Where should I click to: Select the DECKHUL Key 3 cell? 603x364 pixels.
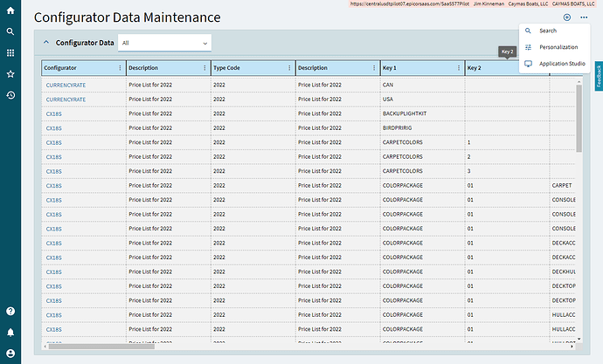(x=563, y=271)
